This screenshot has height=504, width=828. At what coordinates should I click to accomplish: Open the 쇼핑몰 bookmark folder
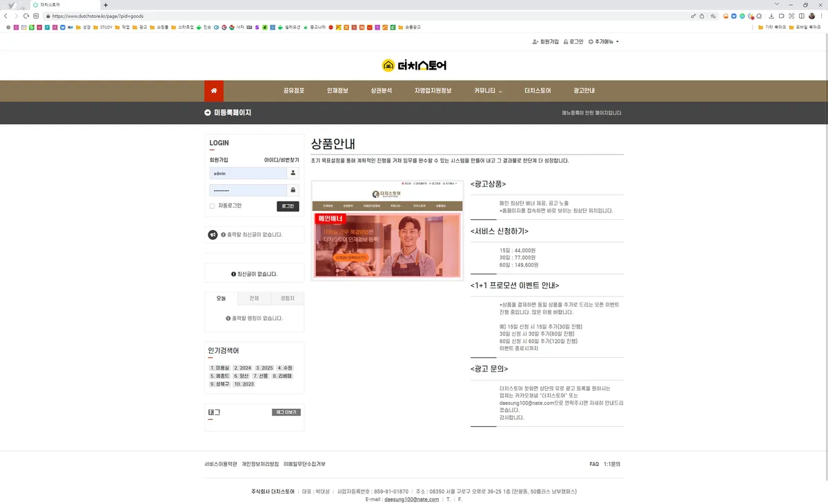[159, 28]
